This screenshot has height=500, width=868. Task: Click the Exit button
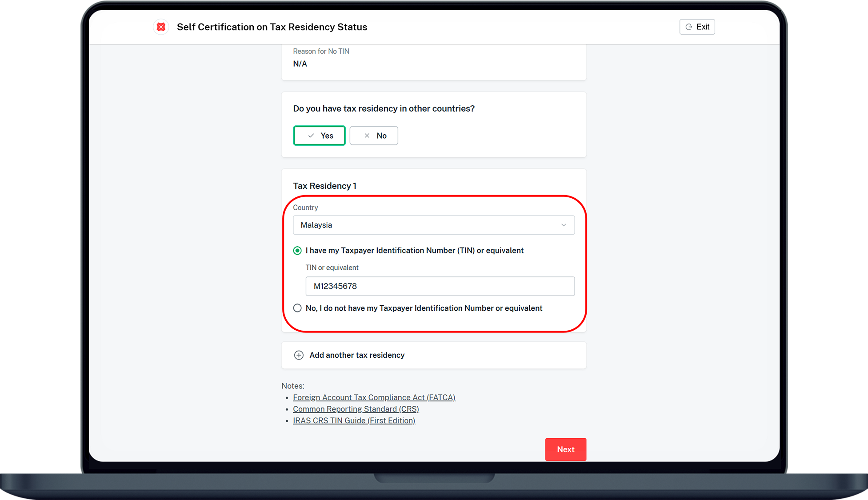pos(697,27)
